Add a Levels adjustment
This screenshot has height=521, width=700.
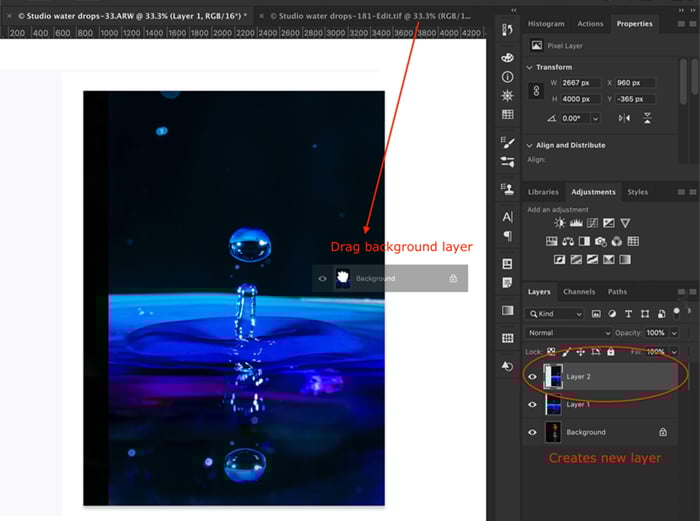(576, 223)
